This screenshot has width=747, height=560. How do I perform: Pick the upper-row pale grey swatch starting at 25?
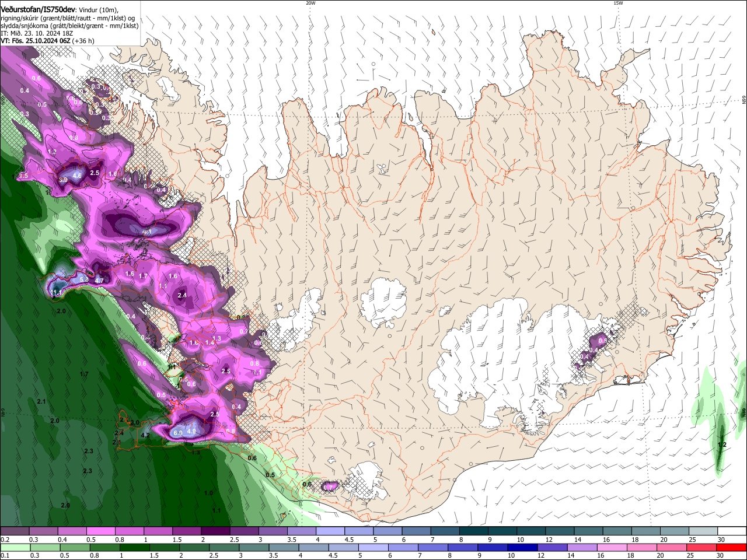pyautogui.click(x=704, y=531)
